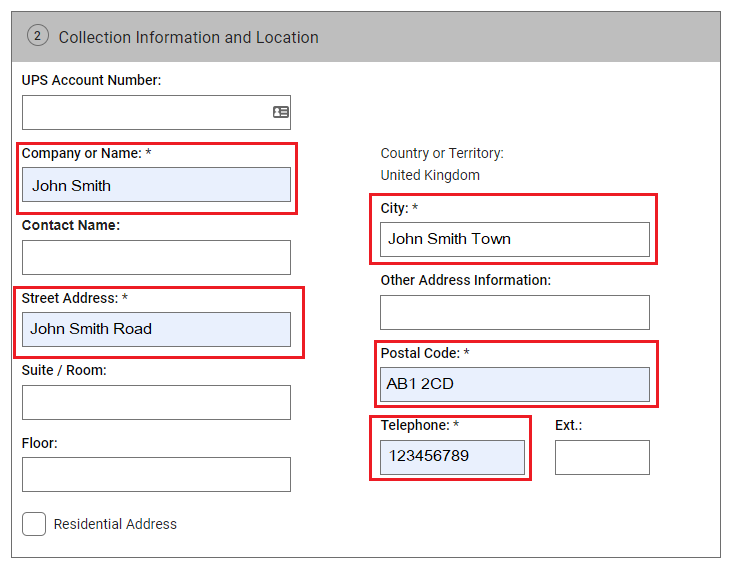Select the empty Contact Name field
The height and width of the screenshot is (570, 734).
coord(156,257)
